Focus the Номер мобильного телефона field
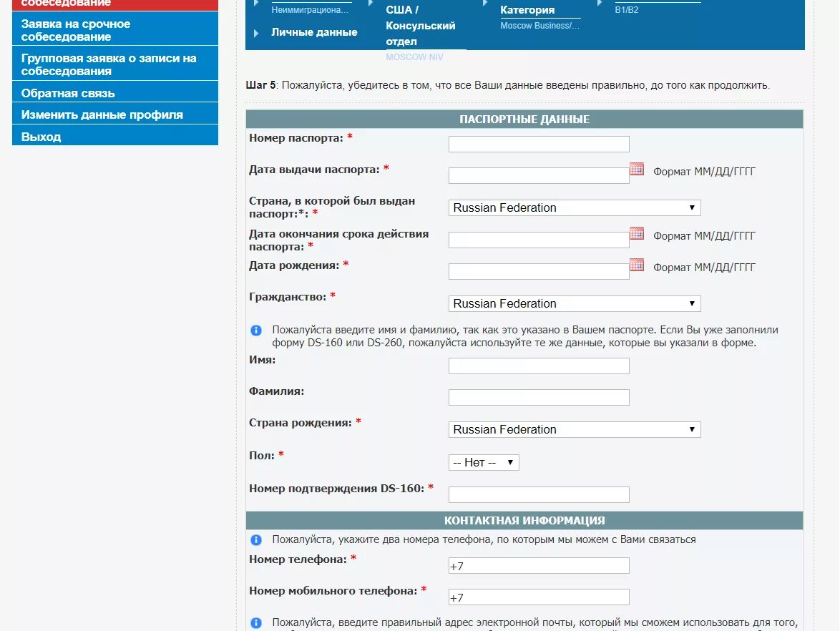The height and width of the screenshot is (631, 840). (538, 597)
